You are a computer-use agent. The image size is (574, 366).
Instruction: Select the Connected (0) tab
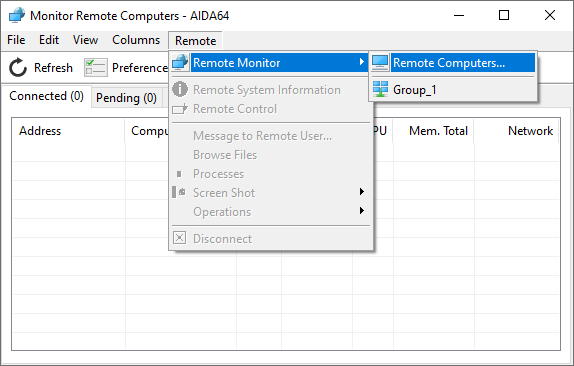point(46,96)
